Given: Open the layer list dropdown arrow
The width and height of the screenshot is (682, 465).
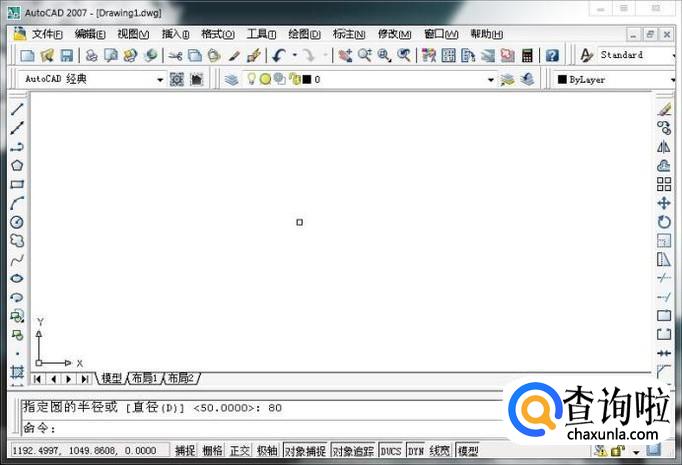Looking at the screenshot, I should pyautogui.click(x=491, y=80).
